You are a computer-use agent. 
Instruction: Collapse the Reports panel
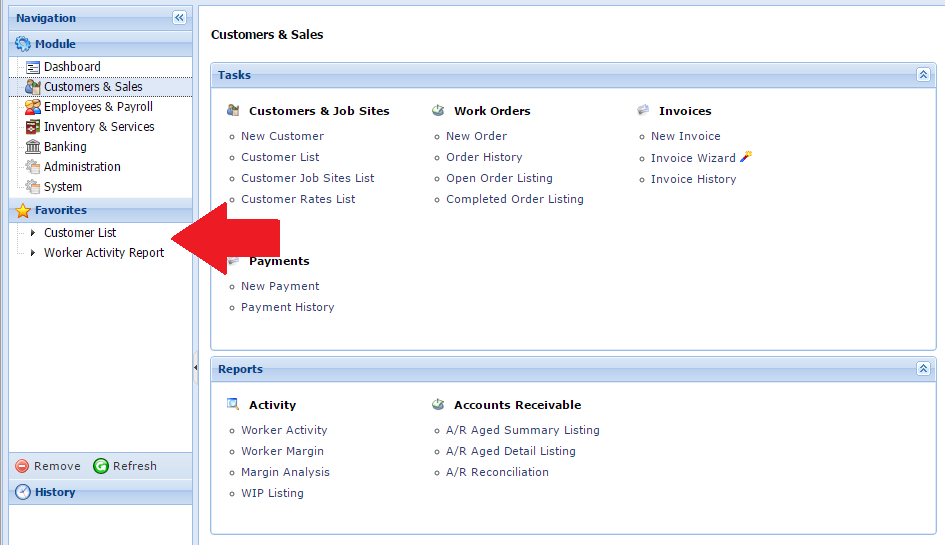[923, 368]
